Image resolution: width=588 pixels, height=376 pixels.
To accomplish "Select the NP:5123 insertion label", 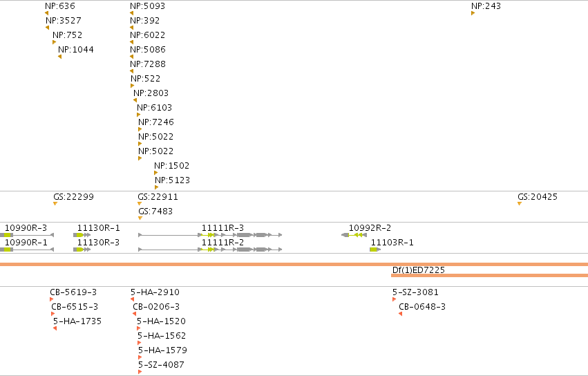I will [173, 180].
